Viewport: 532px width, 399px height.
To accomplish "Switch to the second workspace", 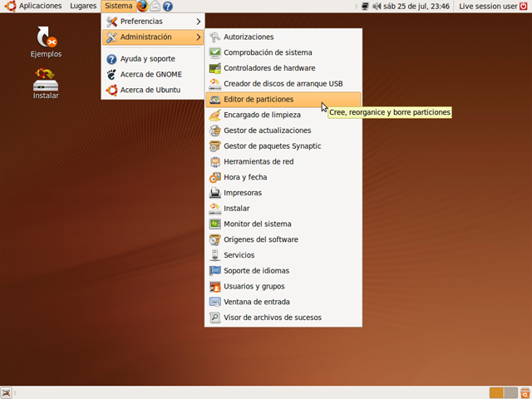I will click(x=510, y=392).
